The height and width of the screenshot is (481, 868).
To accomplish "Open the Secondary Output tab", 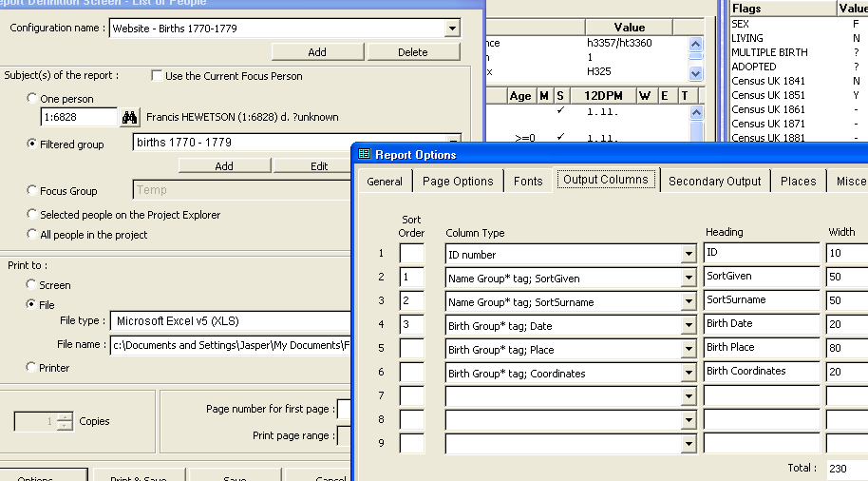I will (x=715, y=182).
